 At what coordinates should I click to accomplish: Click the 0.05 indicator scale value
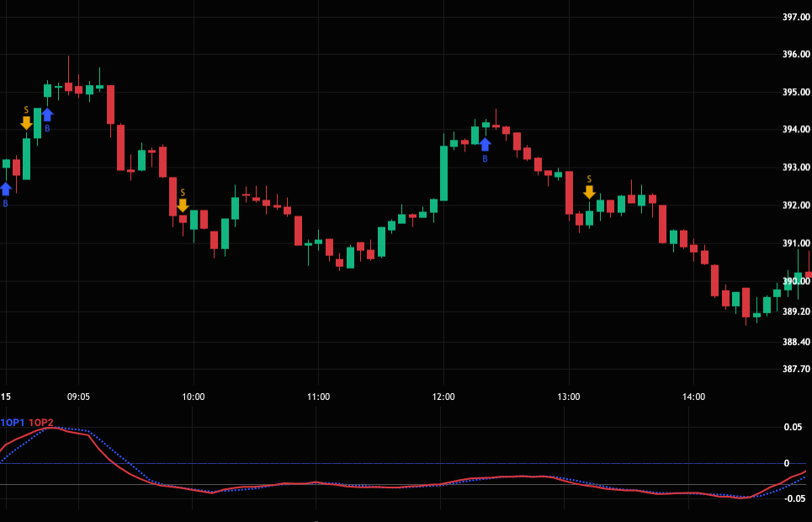coord(793,428)
